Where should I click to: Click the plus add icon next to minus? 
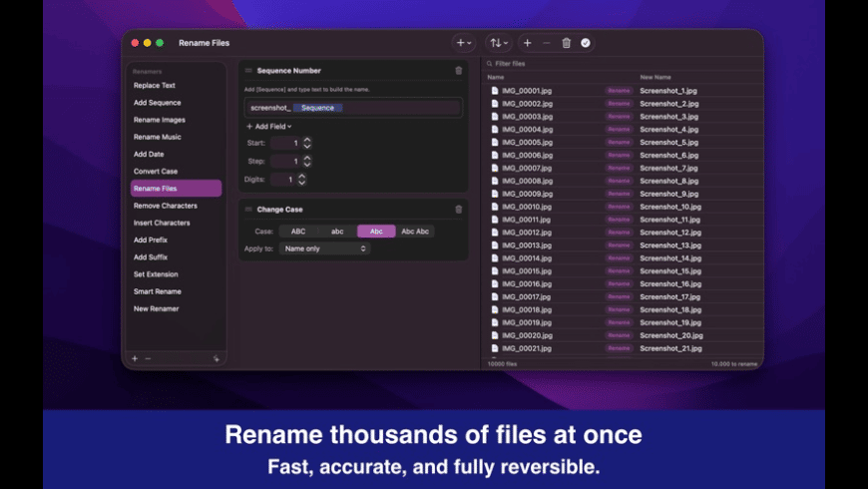pyautogui.click(x=527, y=43)
